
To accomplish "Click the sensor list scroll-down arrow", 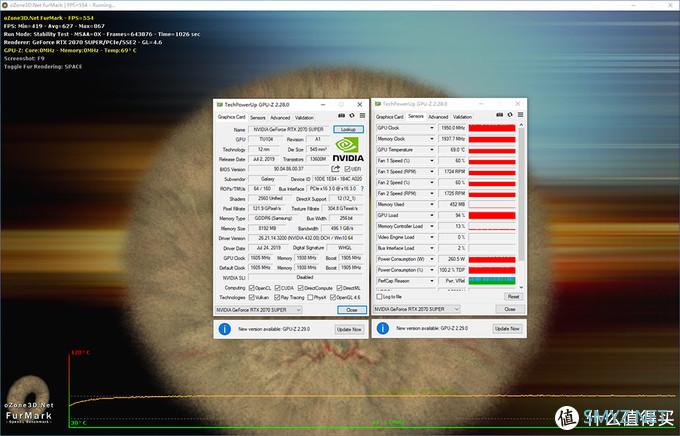I will pyautogui.click(x=521, y=287).
